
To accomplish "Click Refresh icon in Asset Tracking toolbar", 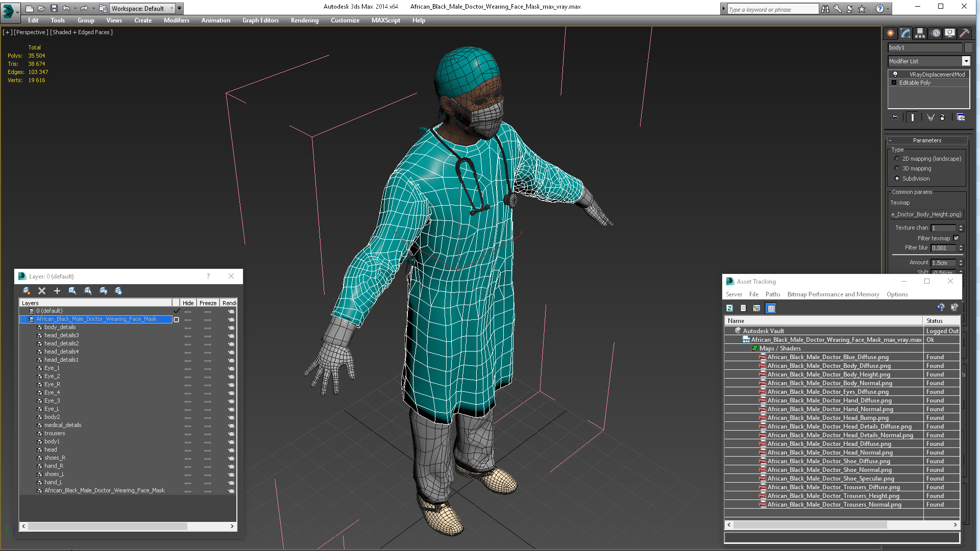I will click(730, 308).
